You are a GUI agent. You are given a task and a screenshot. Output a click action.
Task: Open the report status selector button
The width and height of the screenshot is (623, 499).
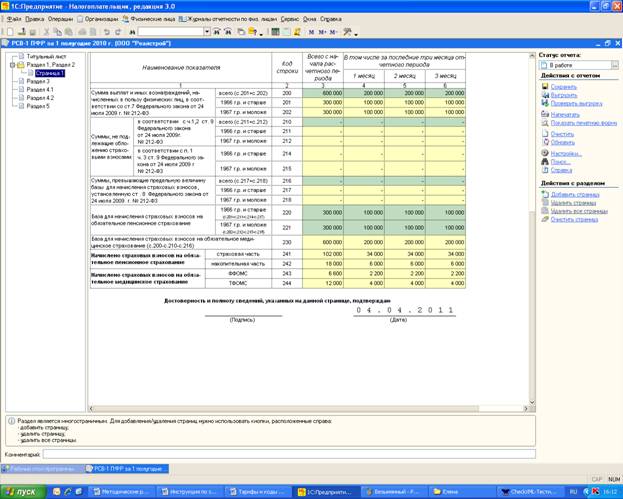tap(615, 65)
